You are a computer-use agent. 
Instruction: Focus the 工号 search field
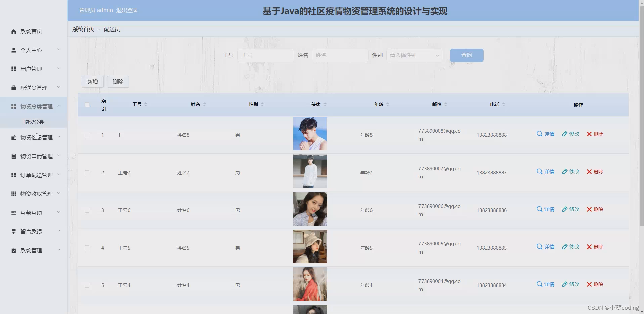265,55
